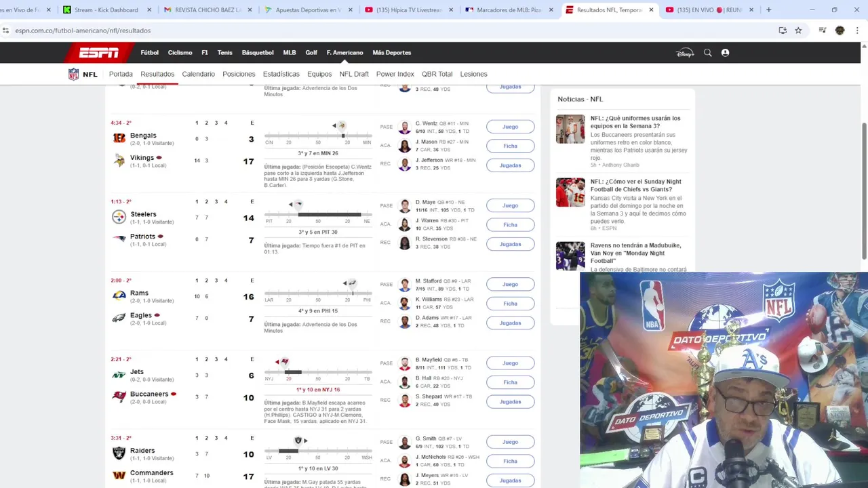
Task: Click the Patriots team logo
Action: pyautogui.click(x=119, y=239)
